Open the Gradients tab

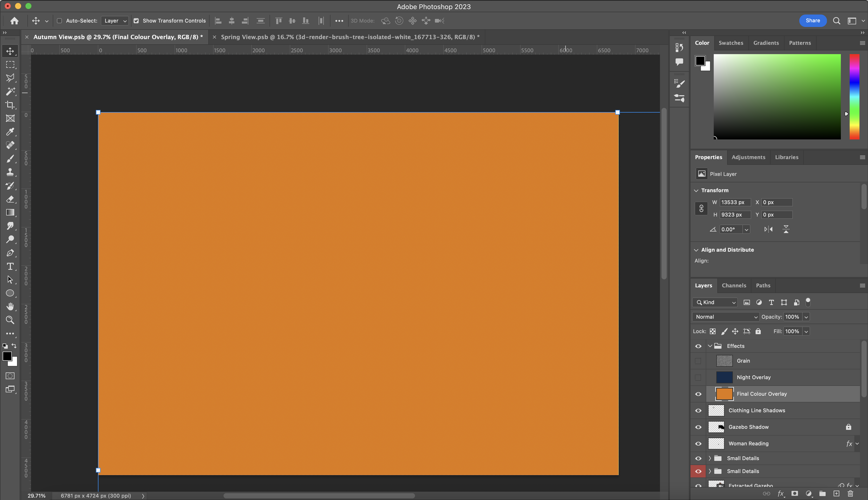[x=766, y=43]
